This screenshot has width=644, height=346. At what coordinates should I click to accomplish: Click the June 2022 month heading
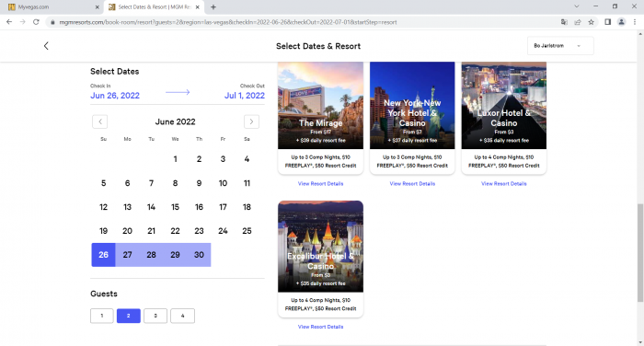tap(175, 121)
